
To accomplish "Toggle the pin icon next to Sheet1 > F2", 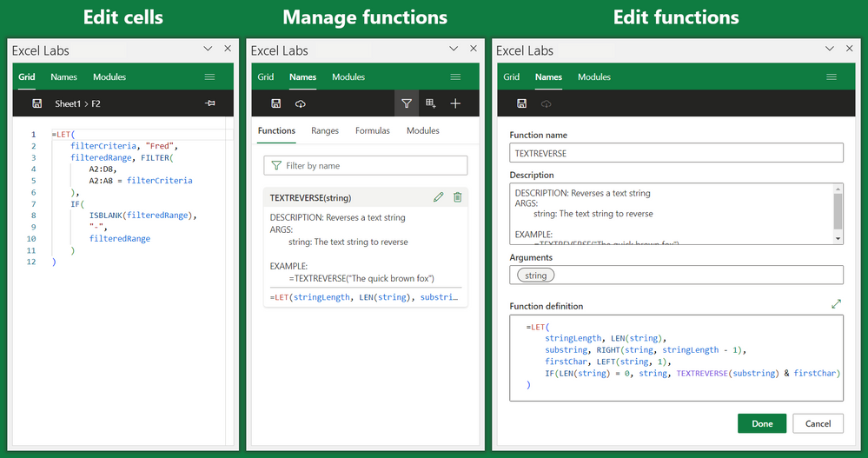I will [x=209, y=103].
